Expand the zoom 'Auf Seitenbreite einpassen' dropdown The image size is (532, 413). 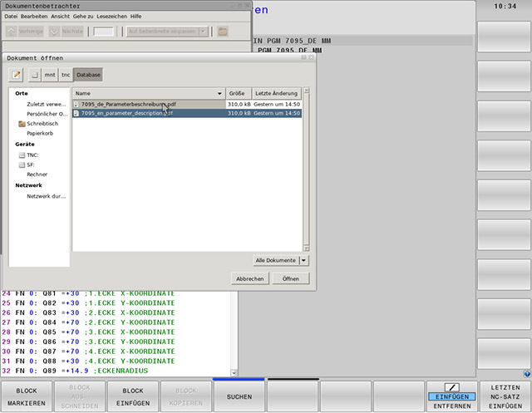(x=166, y=32)
